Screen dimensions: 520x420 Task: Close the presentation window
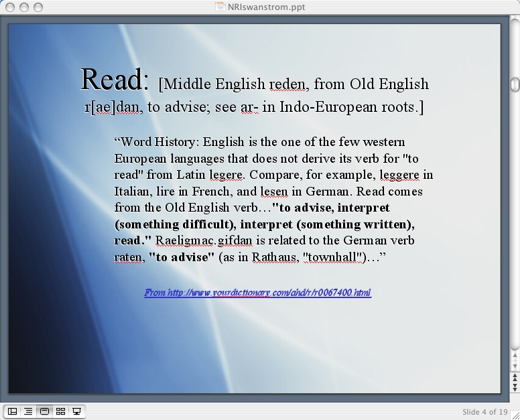10,7
